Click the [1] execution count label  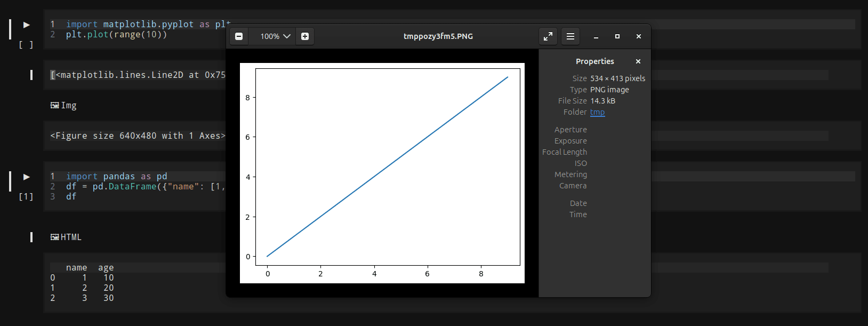coord(26,197)
